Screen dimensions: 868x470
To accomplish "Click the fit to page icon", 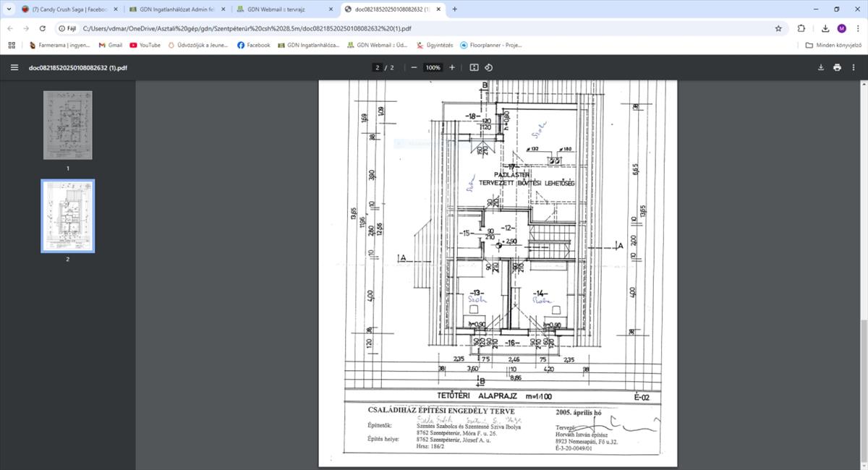I will click(x=474, y=67).
